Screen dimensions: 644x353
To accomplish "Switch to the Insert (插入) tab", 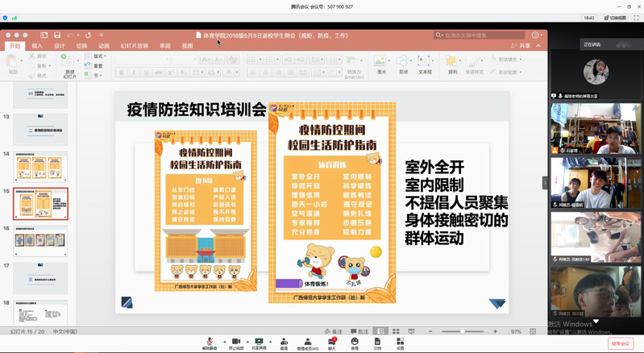I will tap(37, 46).
